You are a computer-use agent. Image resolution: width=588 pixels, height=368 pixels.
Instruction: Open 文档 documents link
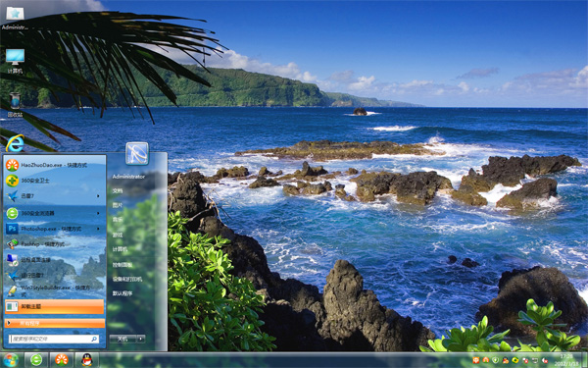[118, 190]
